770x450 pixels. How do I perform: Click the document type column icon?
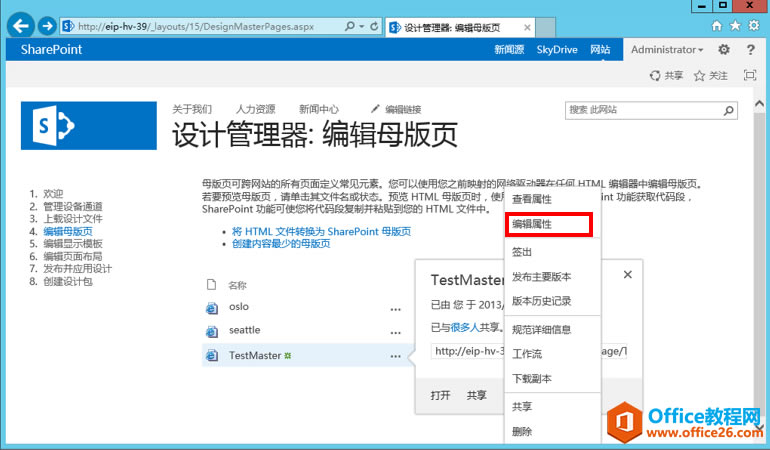click(x=212, y=284)
